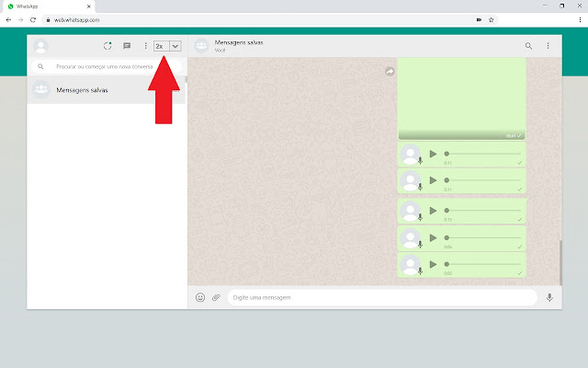
Task: Click the browser forward arrow
Action: click(x=20, y=20)
